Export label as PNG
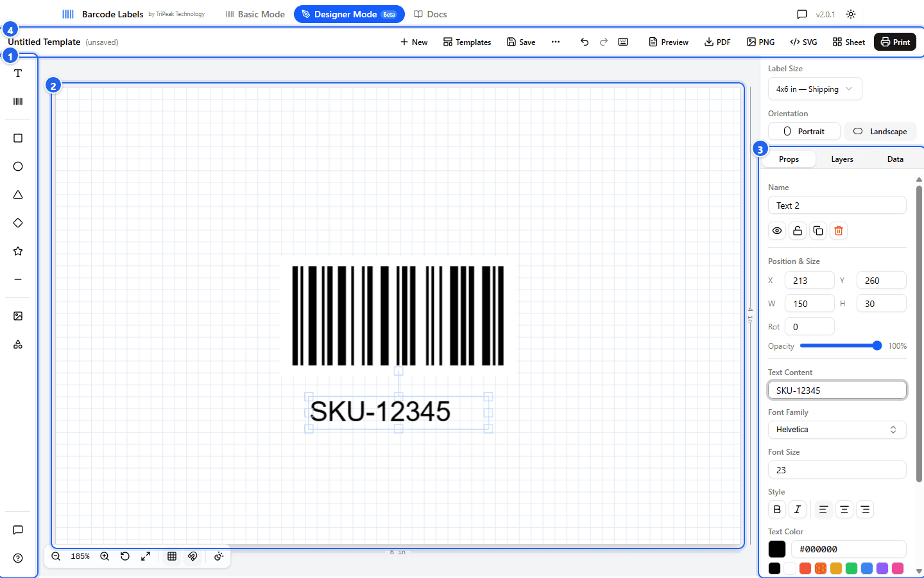 pos(760,42)
